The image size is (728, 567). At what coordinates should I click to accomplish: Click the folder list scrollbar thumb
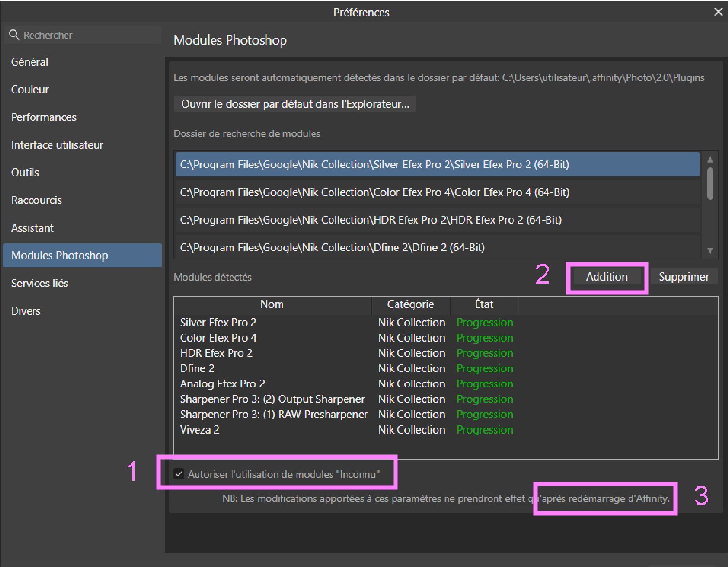pos(710,183)
